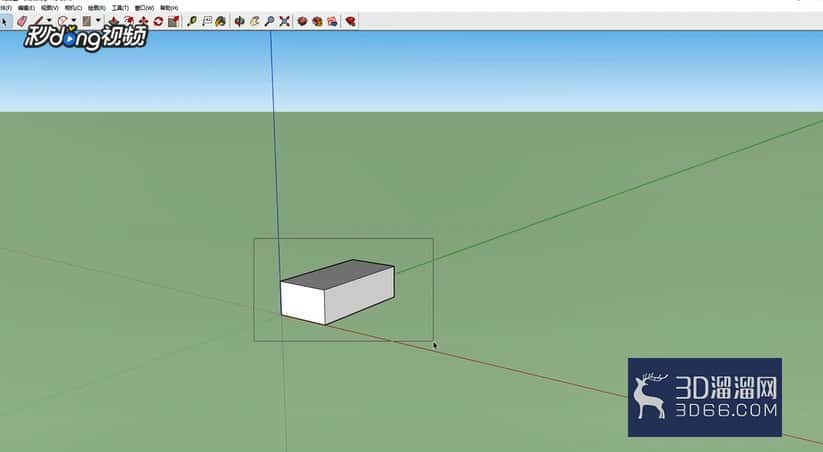Select the Offset tool

(128, 22)
